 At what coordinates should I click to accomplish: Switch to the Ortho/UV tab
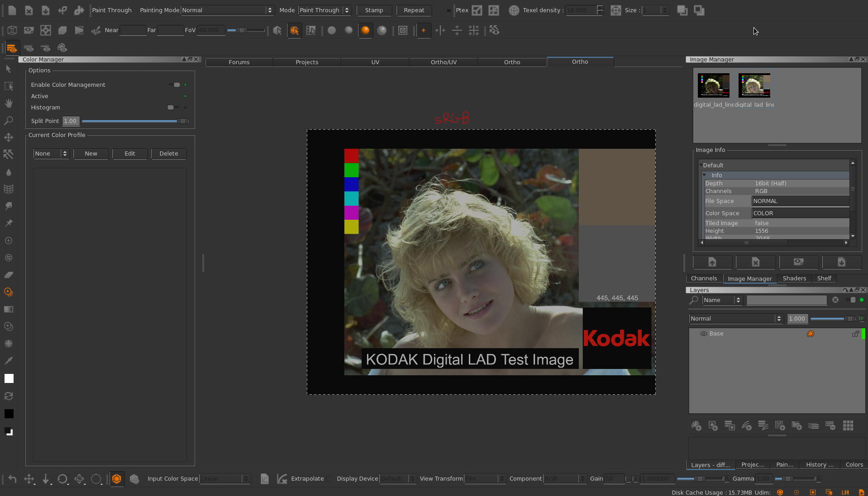(444, 62)
